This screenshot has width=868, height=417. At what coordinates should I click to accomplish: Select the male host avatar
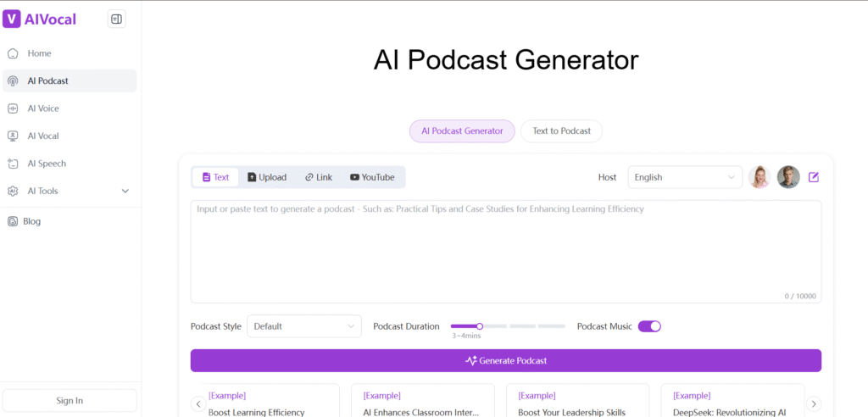click(788, 177)
